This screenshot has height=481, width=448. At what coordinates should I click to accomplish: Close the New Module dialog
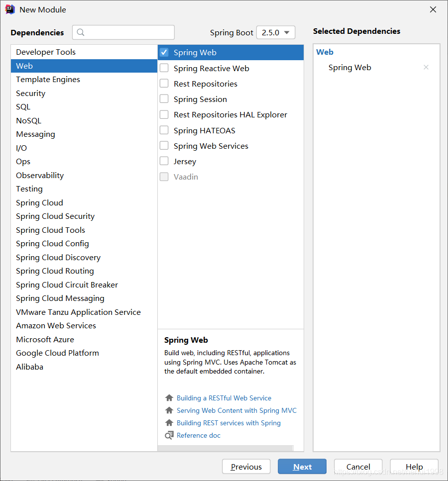click(x=433, y=9)
